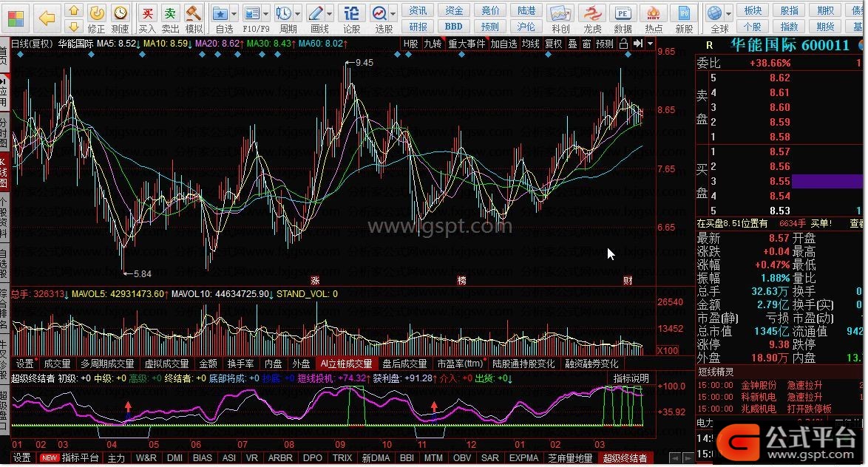
Task: Open the 热点 hot topics flame icon
Action: (653, 13)
